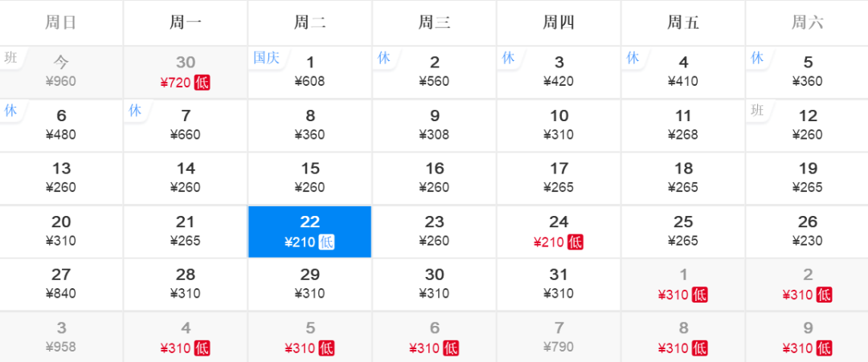Click the 周六 weekday column header
The width and height of the screenshot is (868, 362).
[x=807, y=22]
